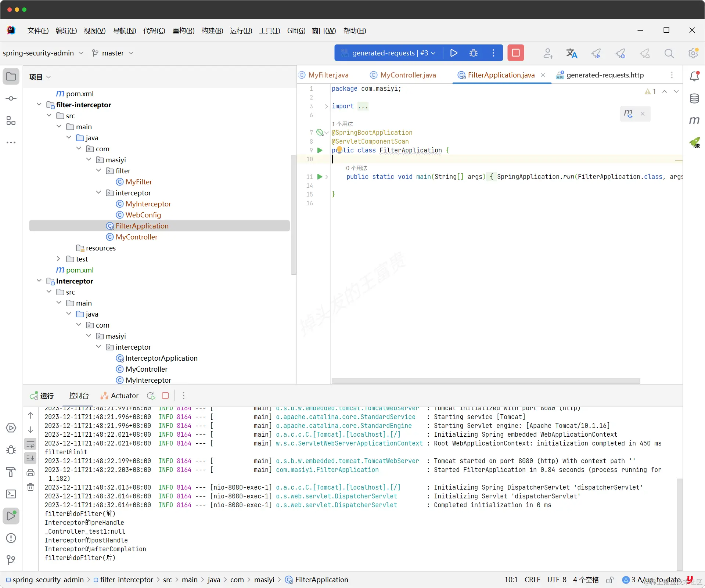Expand the test folder in project tree

[x=58, y=259]
